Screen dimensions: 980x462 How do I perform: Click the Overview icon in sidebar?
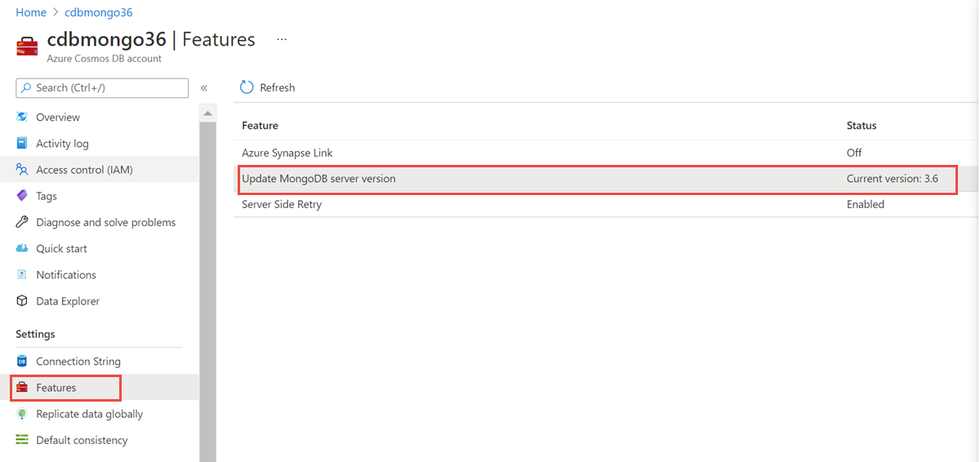point(22,118)
